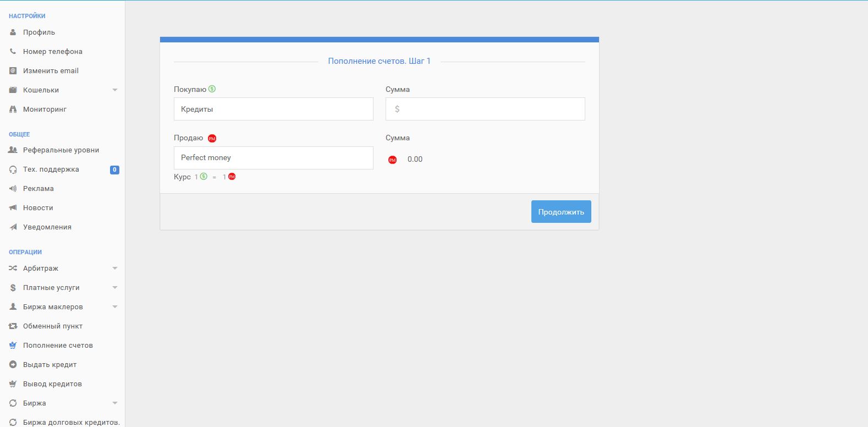Click the green dollar icon next to Покупаю

(x=212, y=89)
